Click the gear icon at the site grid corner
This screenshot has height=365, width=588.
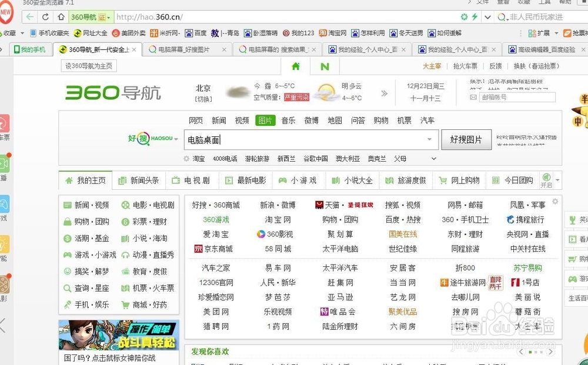click(555, 201)
